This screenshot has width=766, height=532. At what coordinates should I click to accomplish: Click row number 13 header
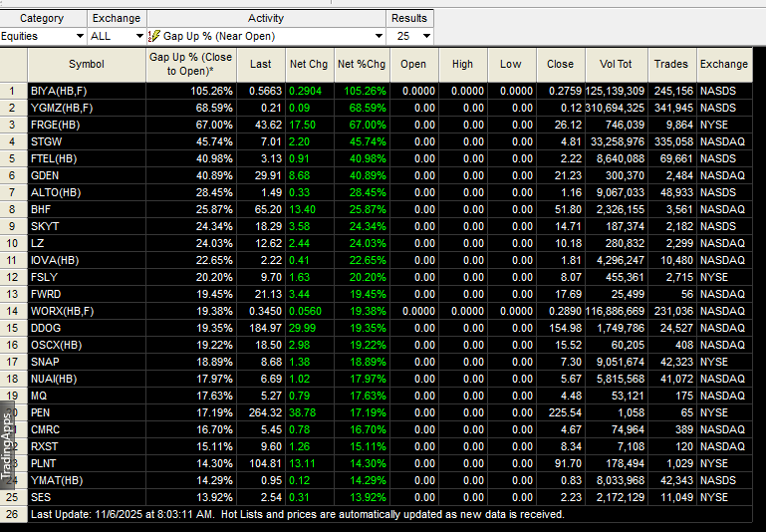[13, 294]
